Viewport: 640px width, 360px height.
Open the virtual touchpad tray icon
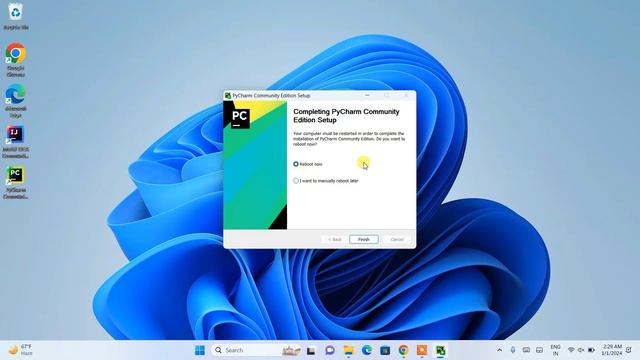click(539, 350)
